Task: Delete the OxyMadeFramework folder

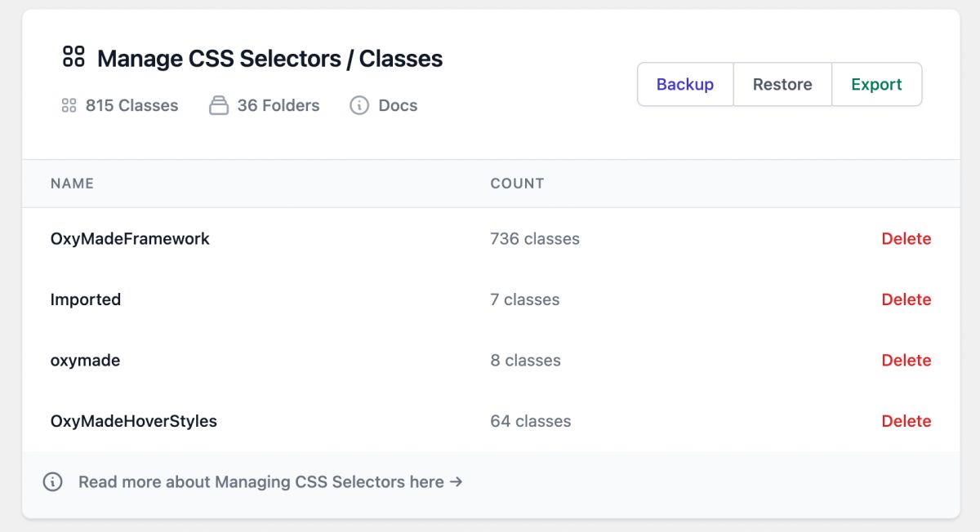Action: pos(906,239)
